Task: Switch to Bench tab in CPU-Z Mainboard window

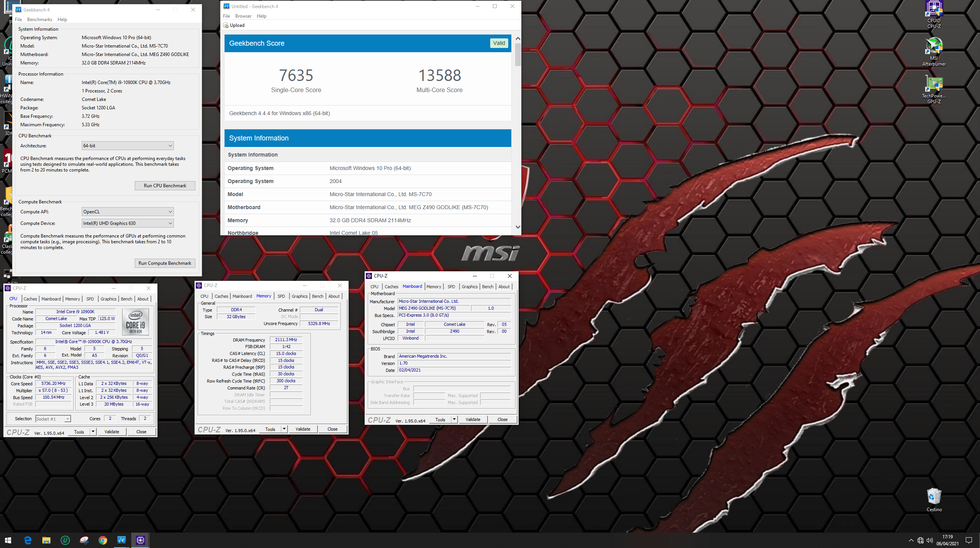Action: tap(488, 287)
